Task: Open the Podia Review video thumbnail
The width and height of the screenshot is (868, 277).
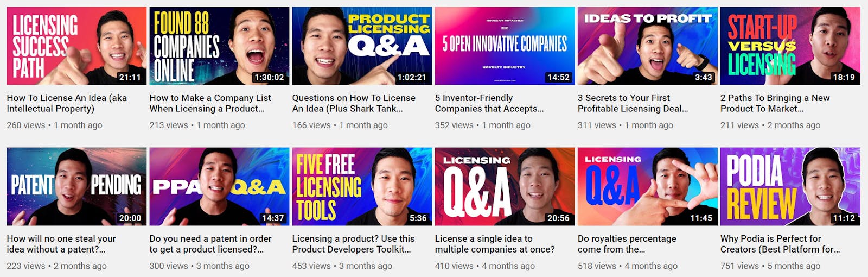Action: coord(790,186)
